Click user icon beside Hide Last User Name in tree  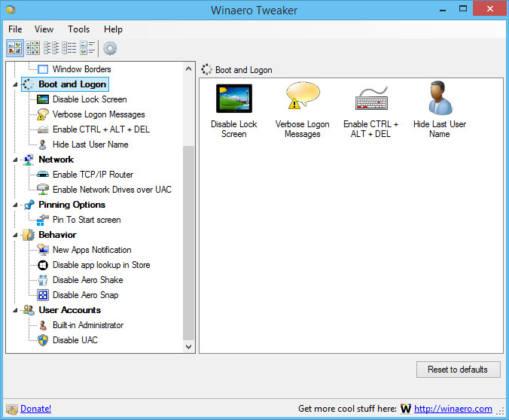tap(42, 145)
